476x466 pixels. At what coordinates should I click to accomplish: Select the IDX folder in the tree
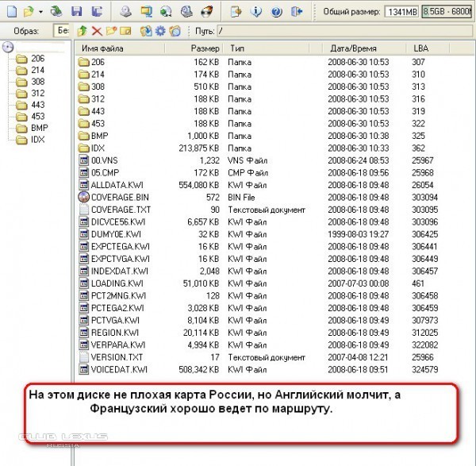36,140
